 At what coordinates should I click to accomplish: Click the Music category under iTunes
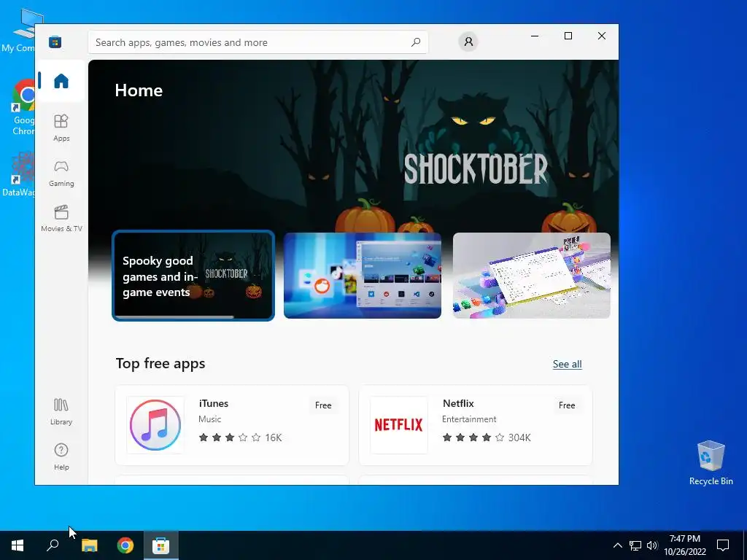click(209, 419)
